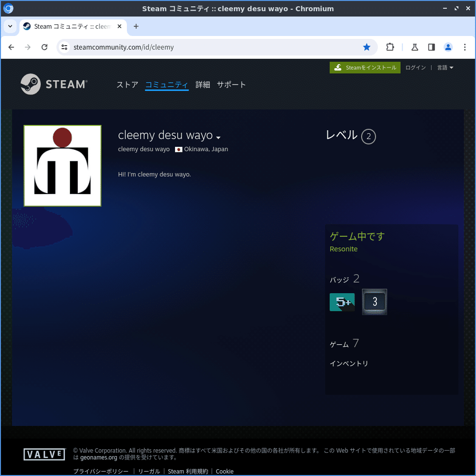This screenshot has width=476, height=476.
Task: Click the Japan flag icon
Action: click(x=178, y=149)
